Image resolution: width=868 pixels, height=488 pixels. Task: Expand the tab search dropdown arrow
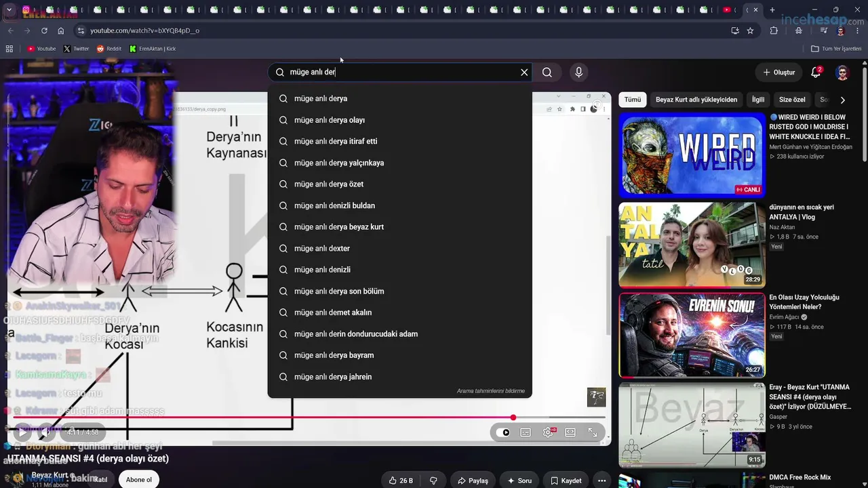pyautogui.click(x=9, y=10)
